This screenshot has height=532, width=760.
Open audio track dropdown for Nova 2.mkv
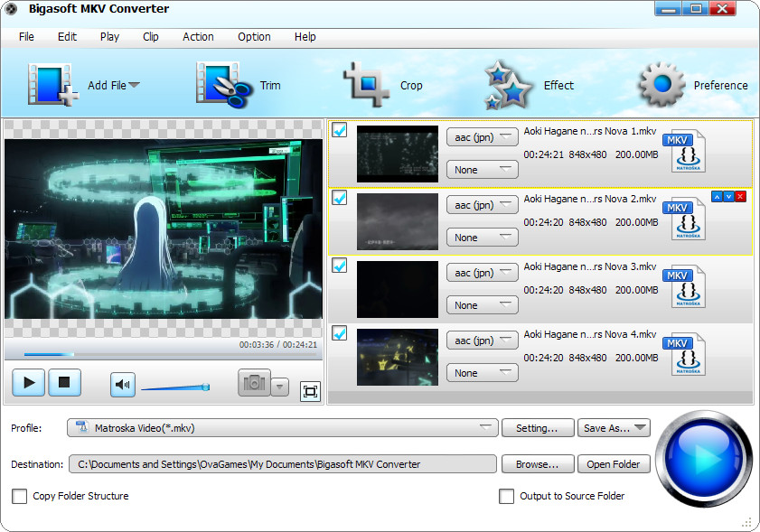pyautogui.click(x=483, y=205)
